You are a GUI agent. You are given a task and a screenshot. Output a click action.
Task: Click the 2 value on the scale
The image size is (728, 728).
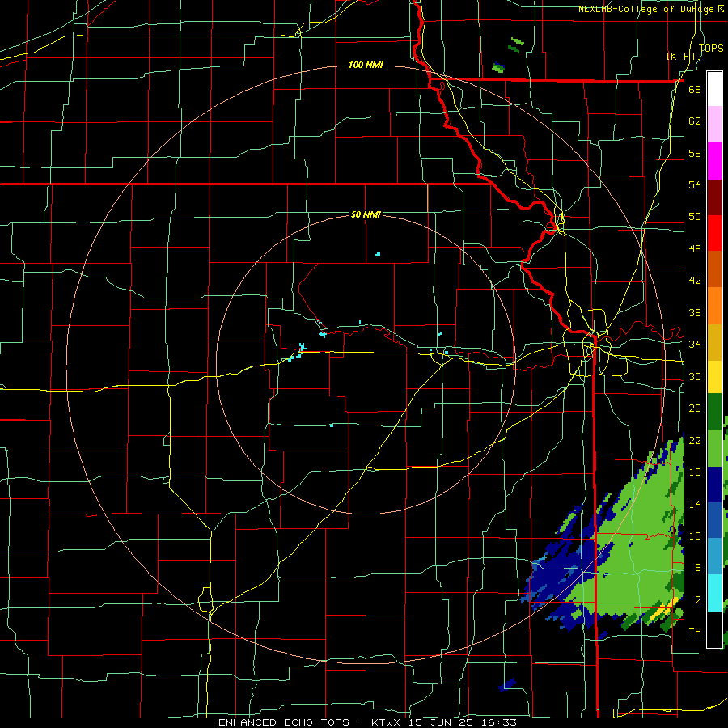(x=698, y=600)
